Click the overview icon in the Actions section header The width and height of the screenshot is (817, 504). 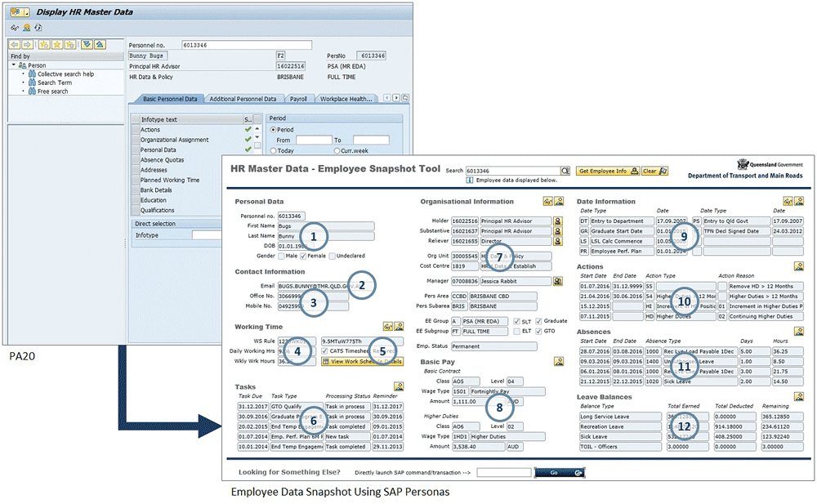(799, 266)
